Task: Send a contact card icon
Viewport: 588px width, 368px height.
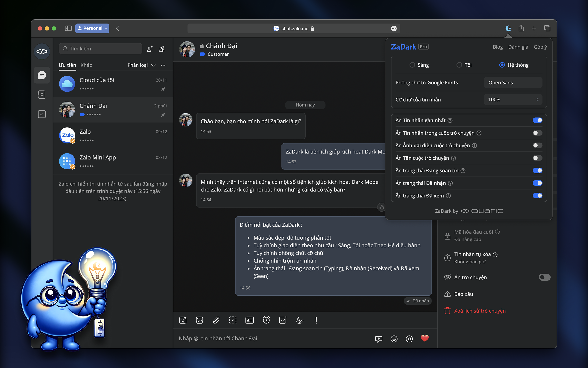Action: pos(249,320)
